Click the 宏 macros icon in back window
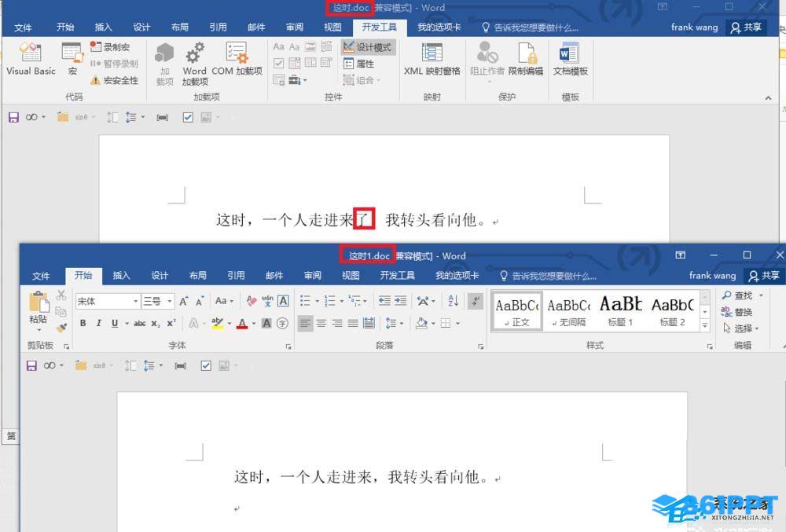Screen dimensions: 786x532 coord(72,59)
